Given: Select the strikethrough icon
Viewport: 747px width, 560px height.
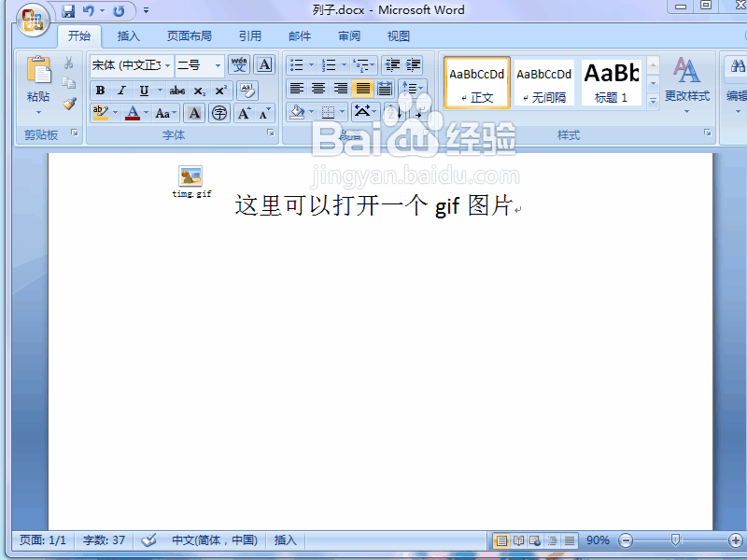Looking at the screenshot, I should pos(178,91).
